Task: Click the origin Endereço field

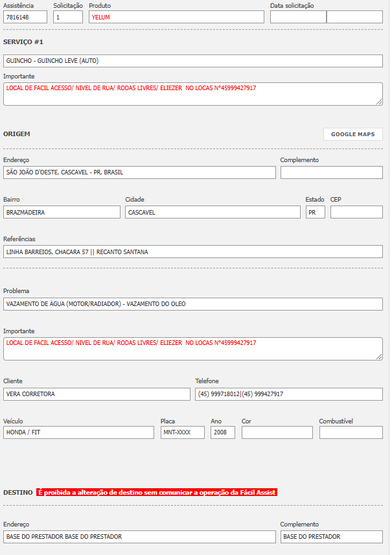Action: [x=139, y=172]
